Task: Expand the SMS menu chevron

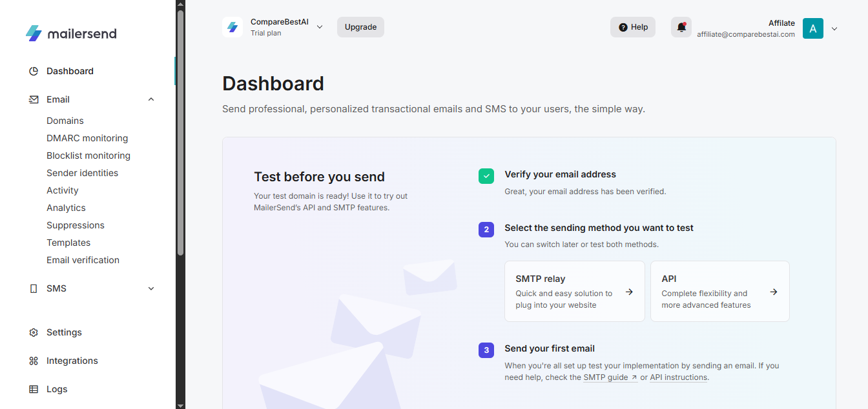Action: (151, 288)
